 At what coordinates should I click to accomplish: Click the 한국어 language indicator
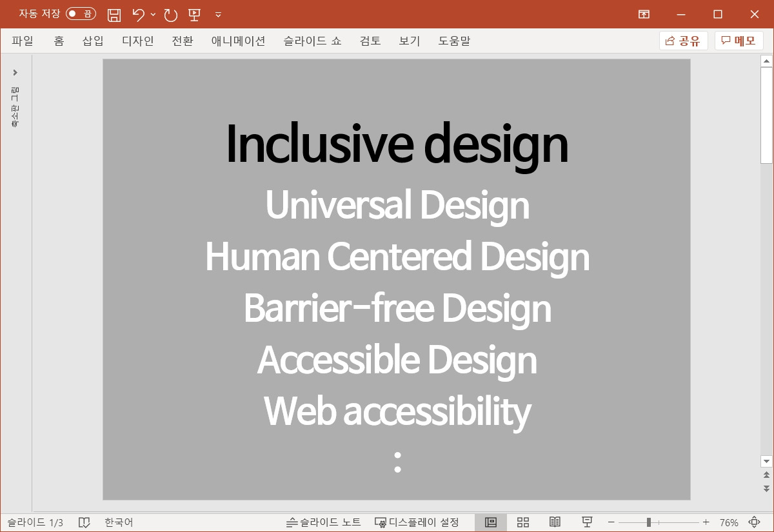click(119, 522)
